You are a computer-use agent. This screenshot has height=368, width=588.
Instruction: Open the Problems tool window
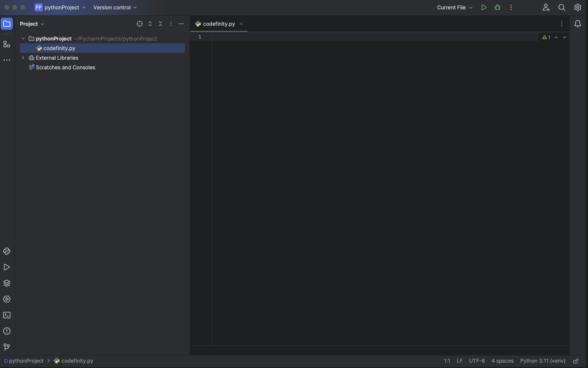[x=7, y=331]
